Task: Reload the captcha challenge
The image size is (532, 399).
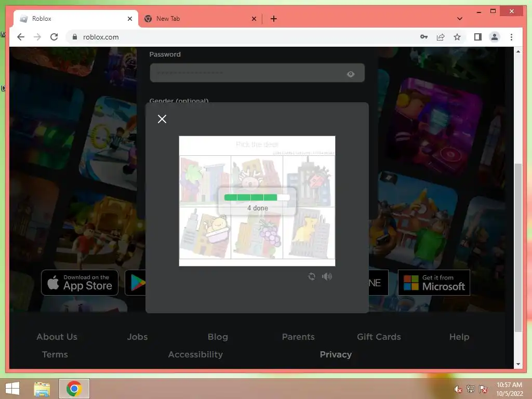Action: point(312,276)
